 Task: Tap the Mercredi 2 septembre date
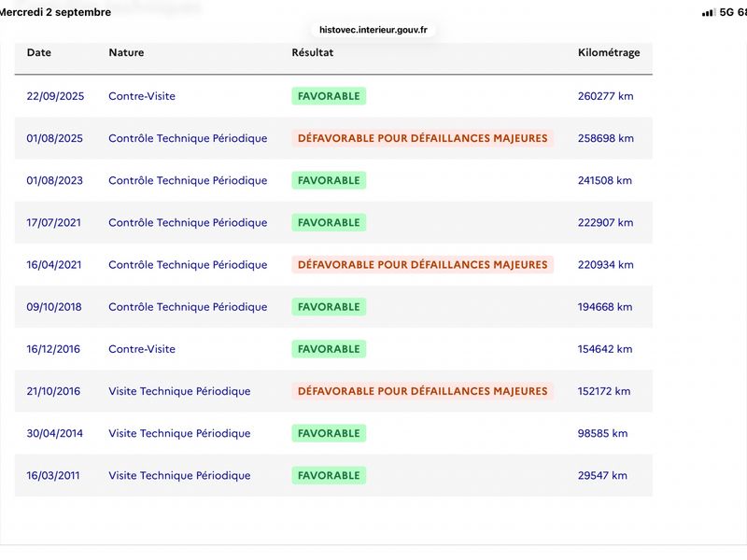55,12
